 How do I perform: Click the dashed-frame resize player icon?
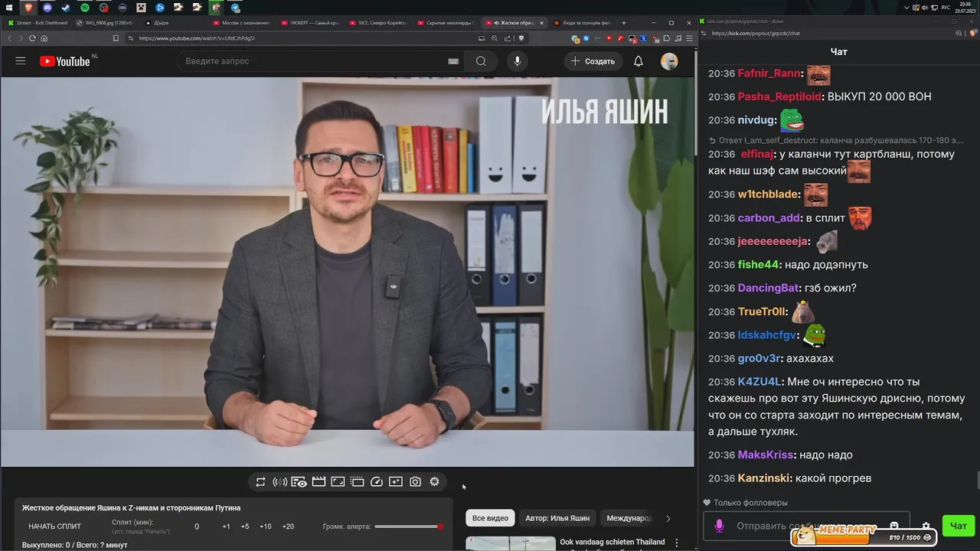tap(357, 482)
